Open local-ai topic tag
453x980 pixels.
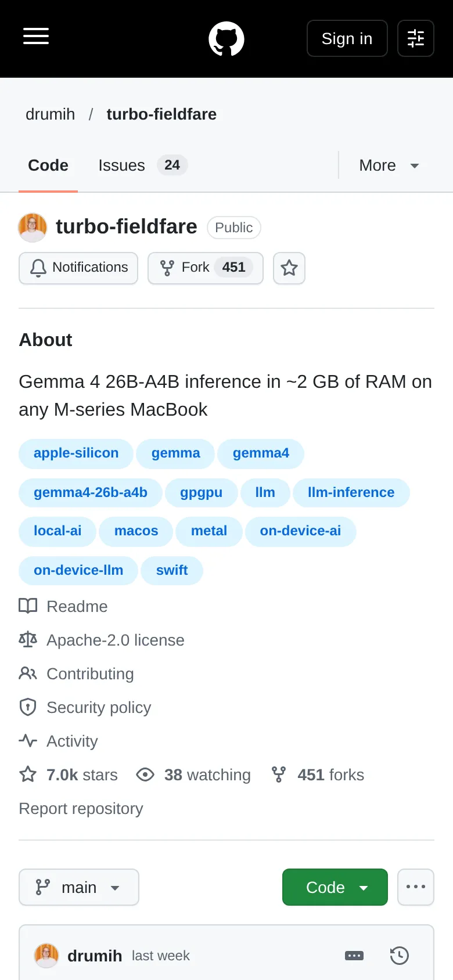(x=57, y=531)
